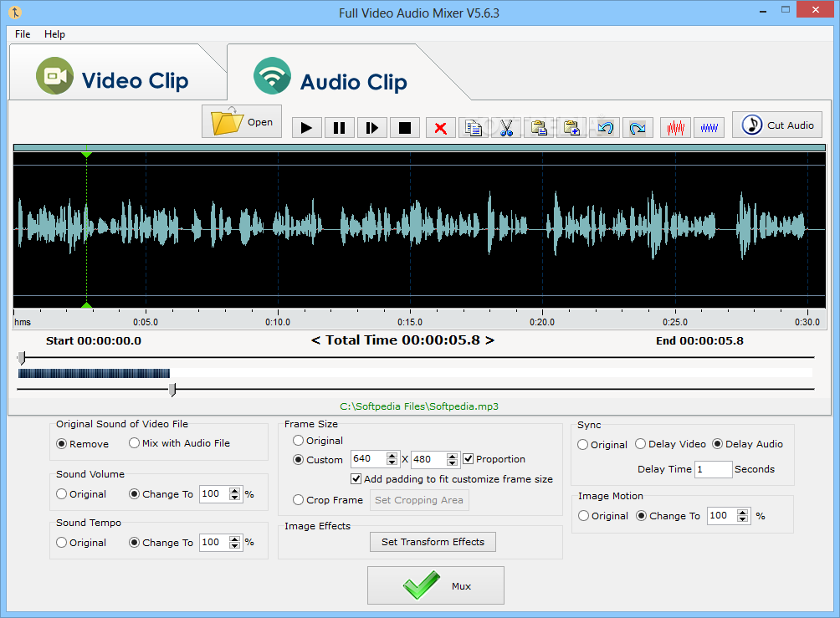Viewport: 840px width, 618px height.
Task: Click the application icon in title bar
Action: (x=15, y=12)
